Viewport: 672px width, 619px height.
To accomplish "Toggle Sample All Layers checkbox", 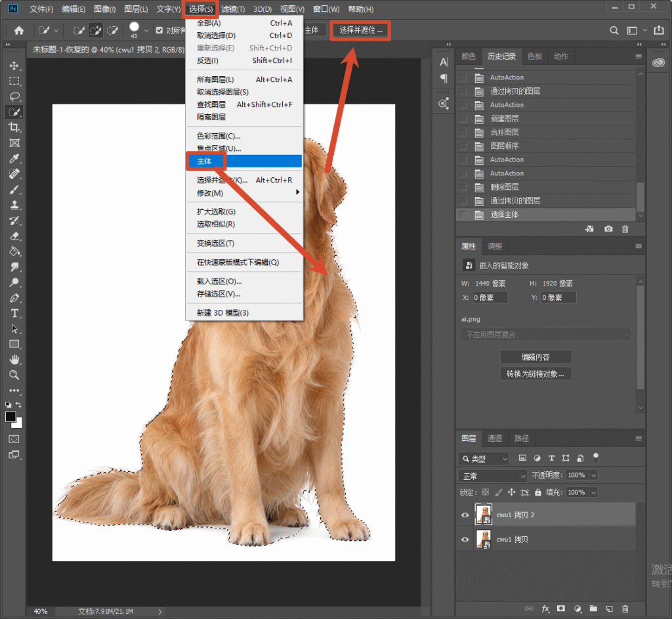I will click(x=159, y=30).
